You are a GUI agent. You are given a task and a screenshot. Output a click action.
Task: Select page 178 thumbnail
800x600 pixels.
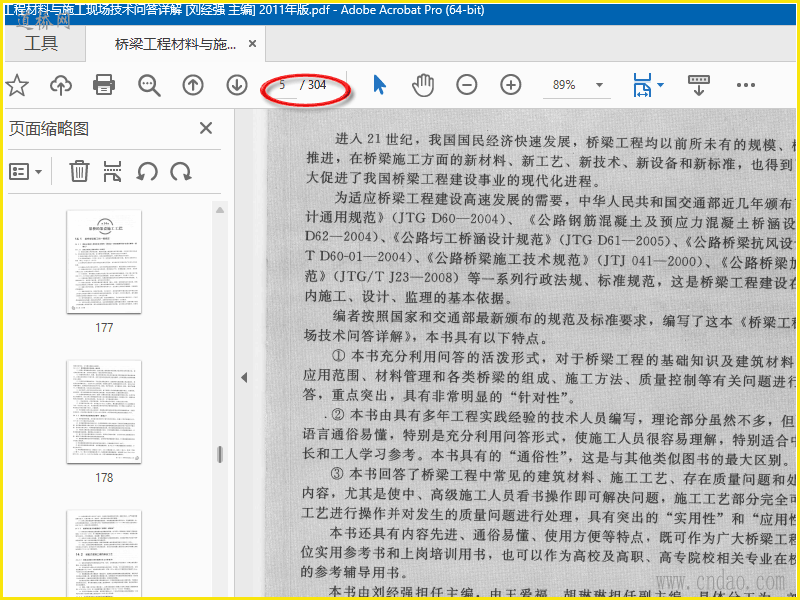pos(104,412)
